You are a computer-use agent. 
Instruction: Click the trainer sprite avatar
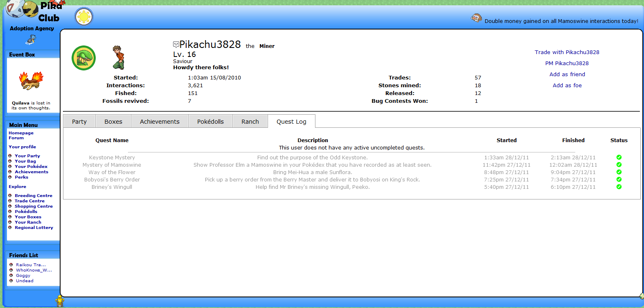(x=118, y=57)
